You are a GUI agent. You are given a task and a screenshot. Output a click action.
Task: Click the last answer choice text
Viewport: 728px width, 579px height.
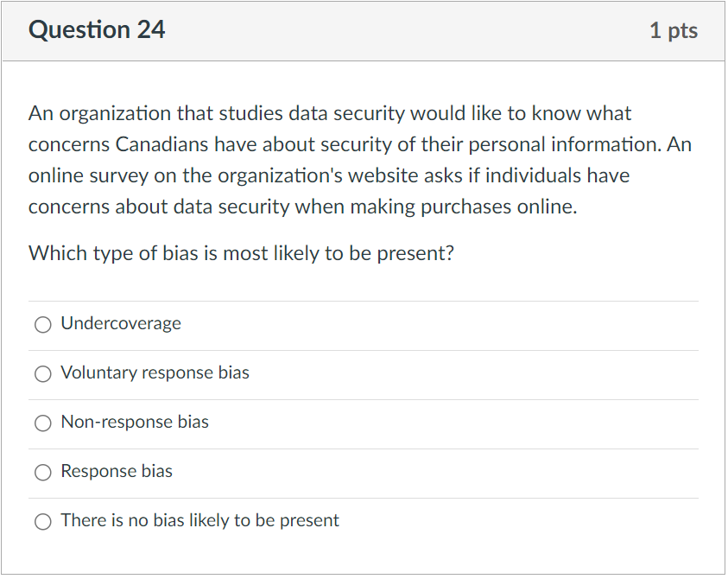(199, 520)
